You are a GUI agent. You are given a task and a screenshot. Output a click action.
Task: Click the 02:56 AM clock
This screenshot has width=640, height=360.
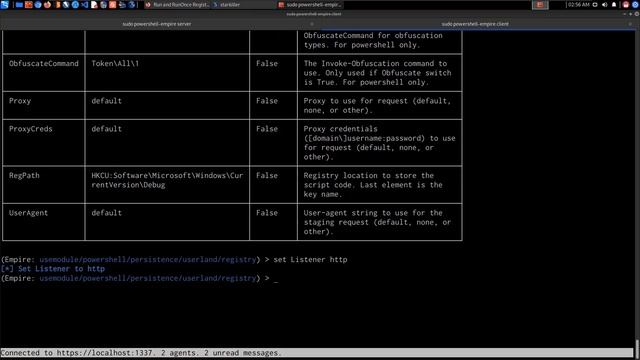(579, 5)
